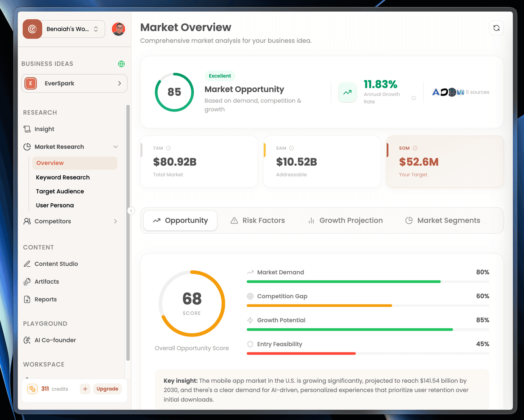The image size is (524, 420).
Task: Collapse the Market Research section chevron
Action: click(116, 147)
